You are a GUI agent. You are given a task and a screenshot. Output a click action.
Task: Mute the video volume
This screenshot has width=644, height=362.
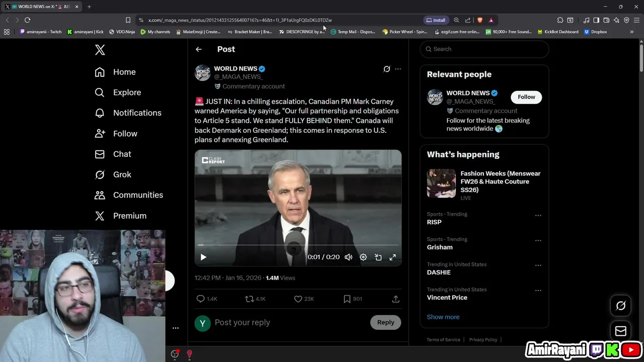click(x=348, y=257)
